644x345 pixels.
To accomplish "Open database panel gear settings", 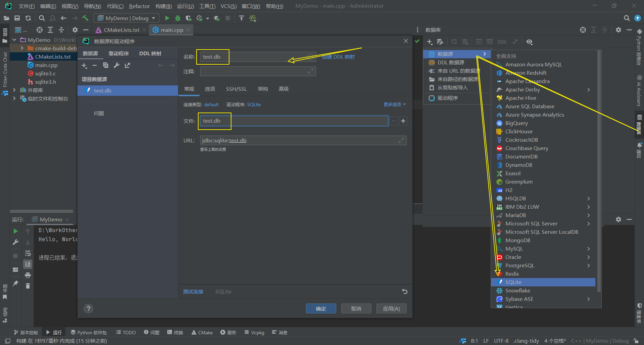I will (619, 30).
